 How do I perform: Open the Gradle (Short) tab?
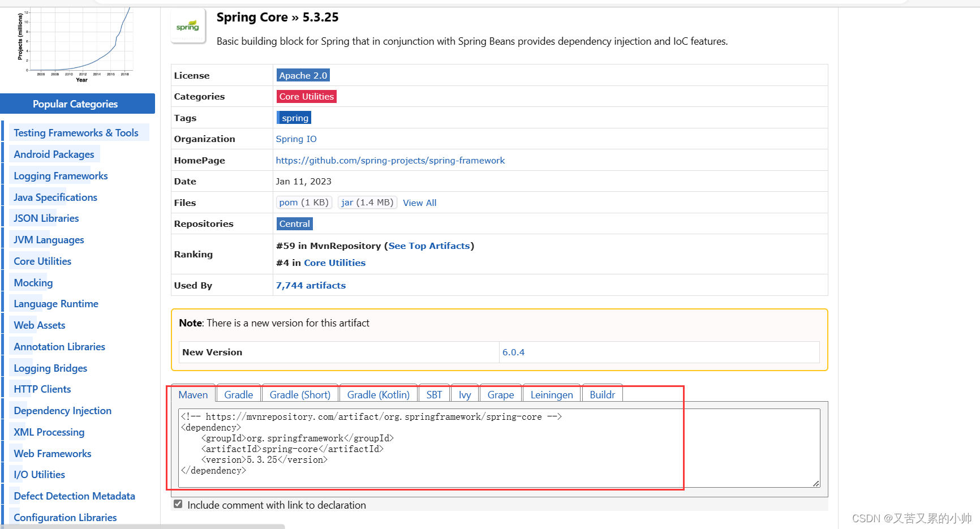pyautogui.click(x=300, y=394)
